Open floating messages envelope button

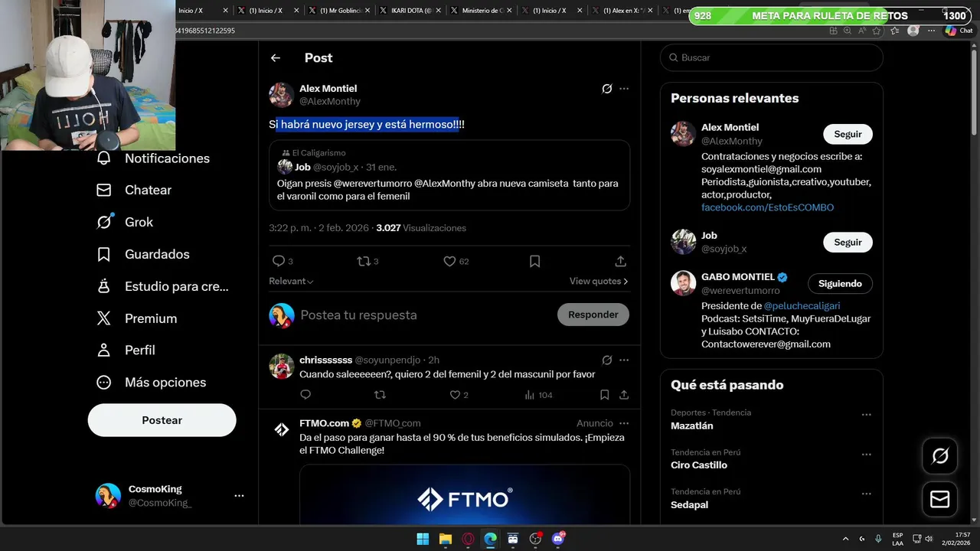point(940,500)
